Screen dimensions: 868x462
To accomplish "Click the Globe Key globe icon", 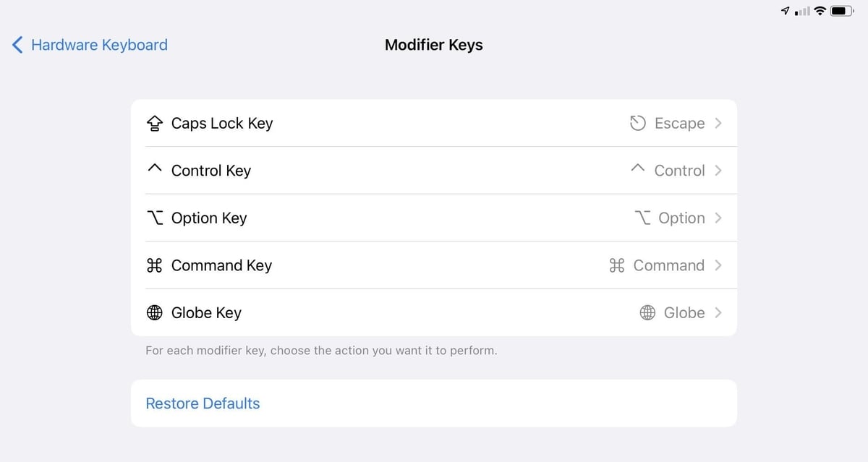I will point(155,313).
